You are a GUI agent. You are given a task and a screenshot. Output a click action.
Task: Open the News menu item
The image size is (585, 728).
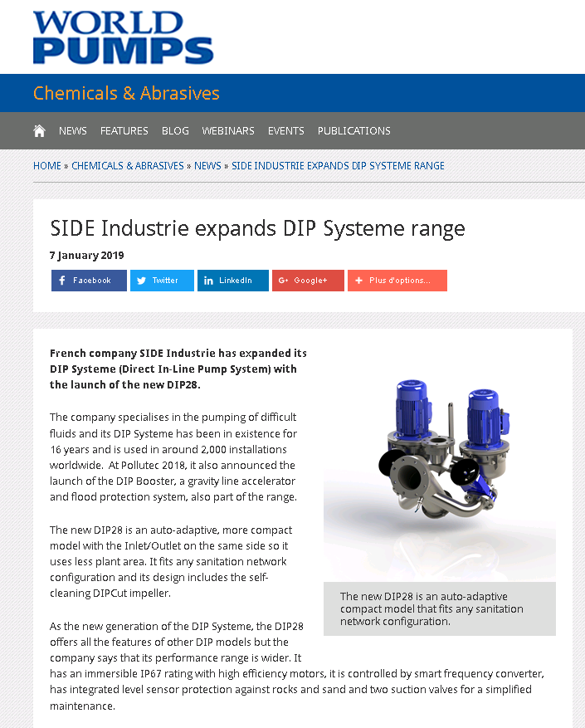tap(73, 130)
